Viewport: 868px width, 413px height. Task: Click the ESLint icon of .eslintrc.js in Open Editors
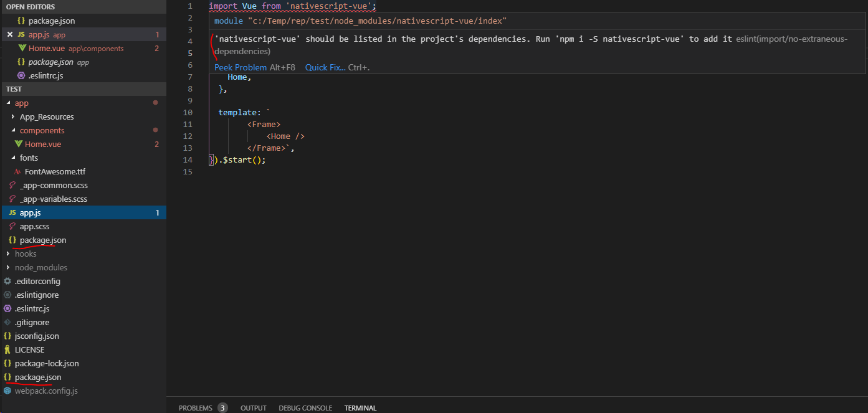point(21,76)
